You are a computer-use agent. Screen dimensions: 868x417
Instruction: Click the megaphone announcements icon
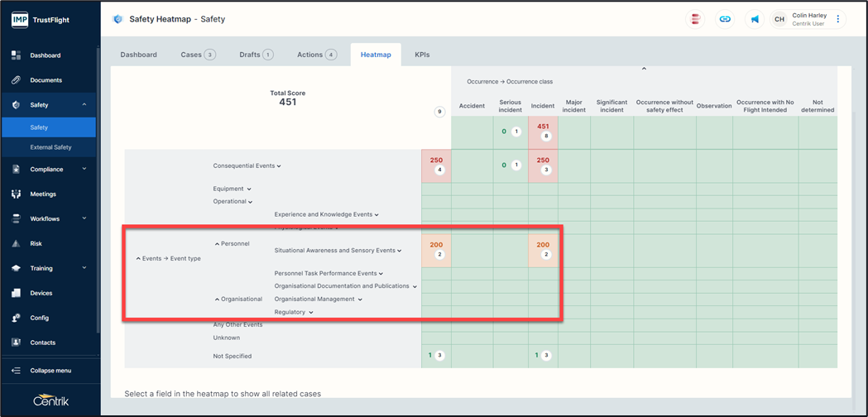(x=754, y=19)
